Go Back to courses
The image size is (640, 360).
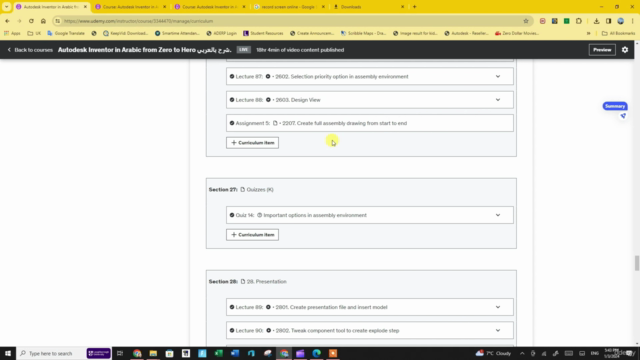30,50
